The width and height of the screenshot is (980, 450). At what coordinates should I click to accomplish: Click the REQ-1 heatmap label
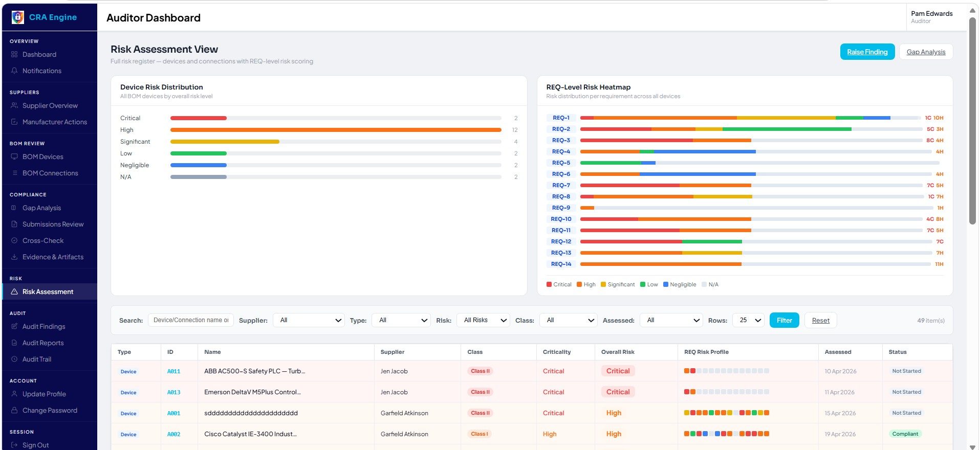pos(561,118)
